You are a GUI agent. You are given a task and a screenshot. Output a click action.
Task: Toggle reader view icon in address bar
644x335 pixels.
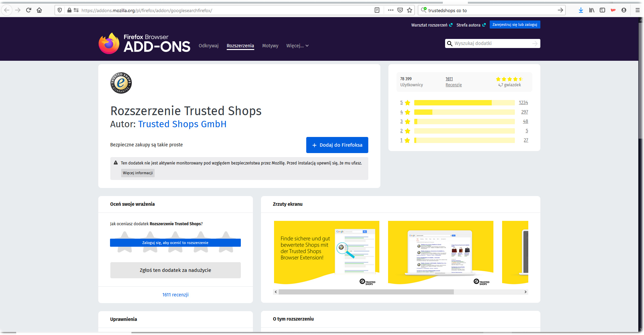377,10
